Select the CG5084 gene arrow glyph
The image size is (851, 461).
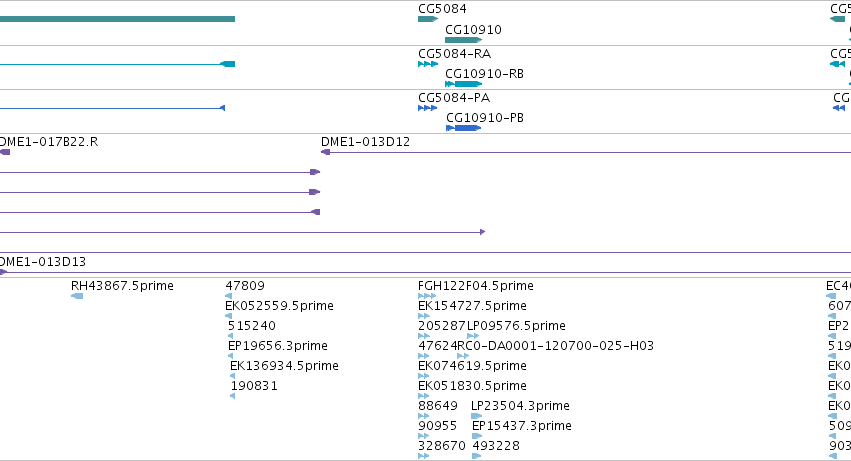click(x=428, y=19)
